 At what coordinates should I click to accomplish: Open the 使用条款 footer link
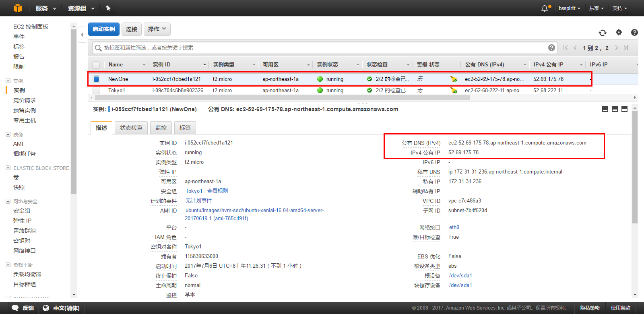(x=621, y=308)
